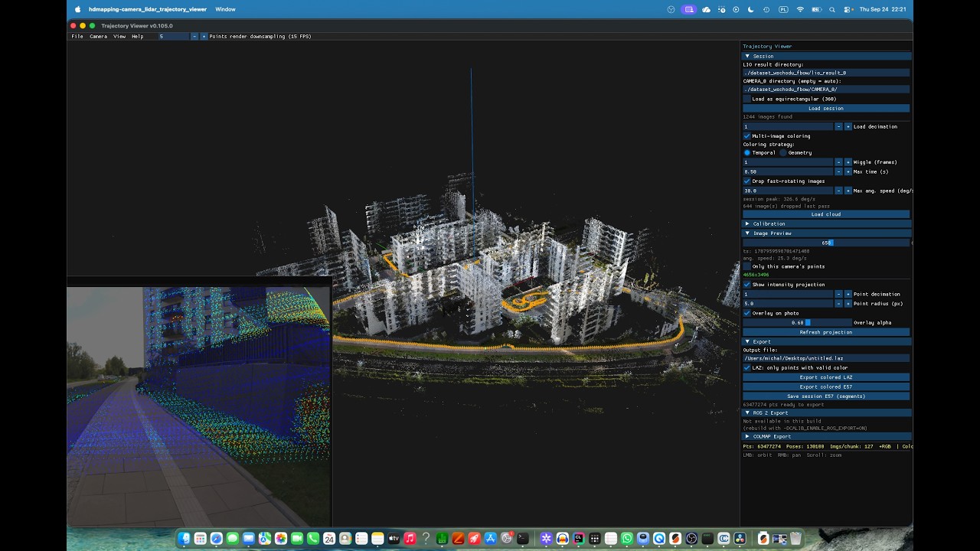Enable Only this camera's points
This screenshot has width=980, height=551.
[747, 266]
